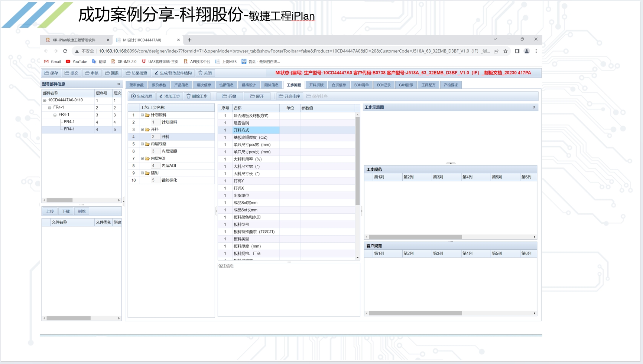Click the 回退 rollback button
The width and height of the screenshot is (643, 364).
click(112, 73)
